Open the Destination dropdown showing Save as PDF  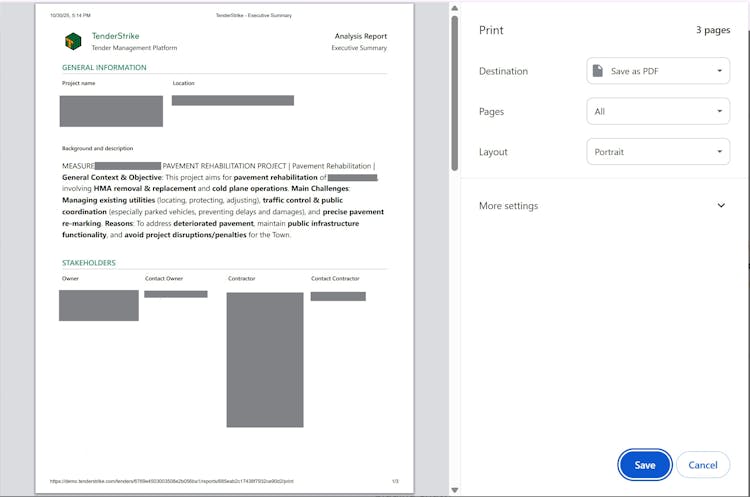(x=657, y=71)
